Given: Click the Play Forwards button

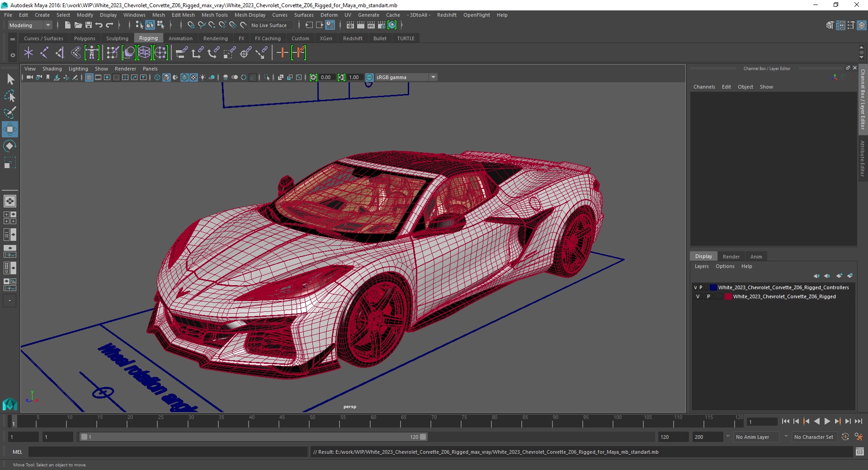Looking at the screenshot, I should [827, 421].
